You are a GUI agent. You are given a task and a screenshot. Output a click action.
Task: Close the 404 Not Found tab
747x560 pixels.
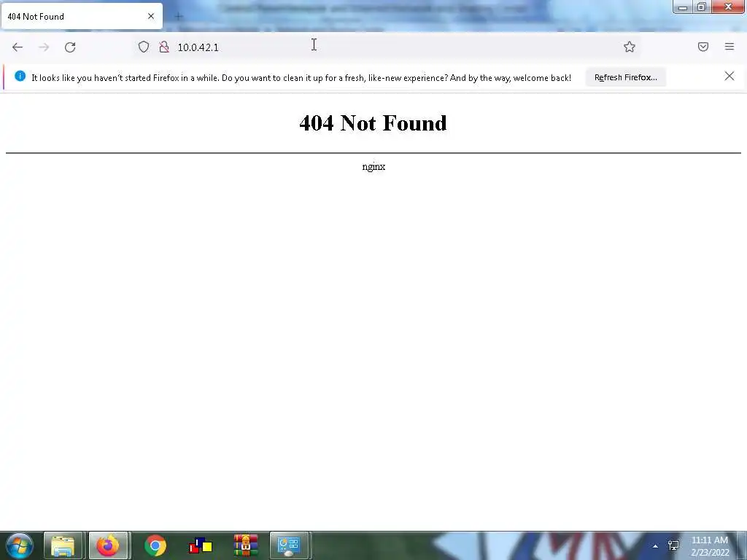click(151, 16)
